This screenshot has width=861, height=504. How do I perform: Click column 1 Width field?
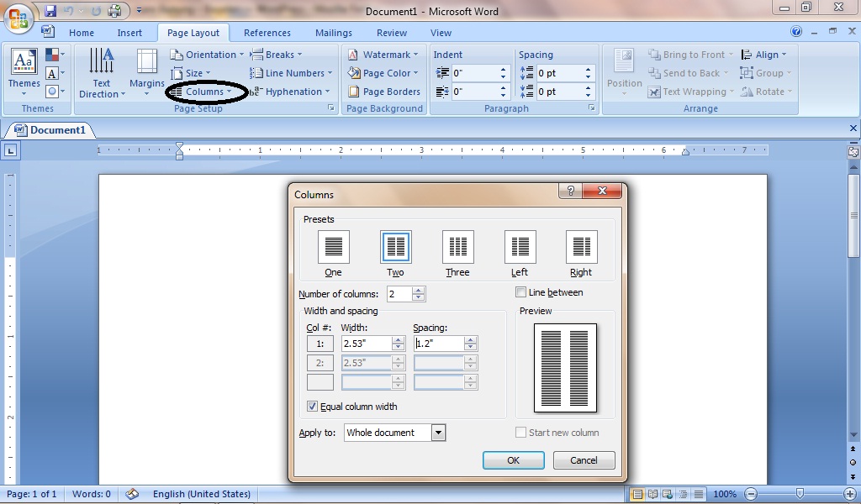367,344
